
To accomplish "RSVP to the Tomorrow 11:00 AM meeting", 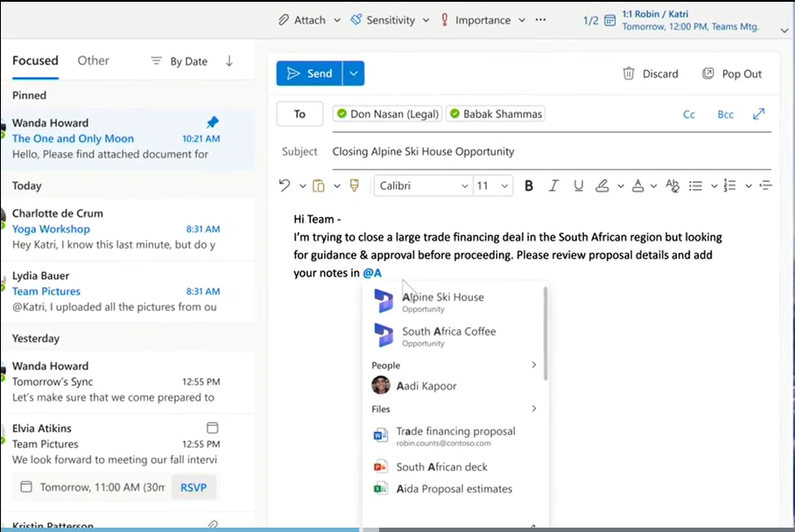I will click(193, 487).
